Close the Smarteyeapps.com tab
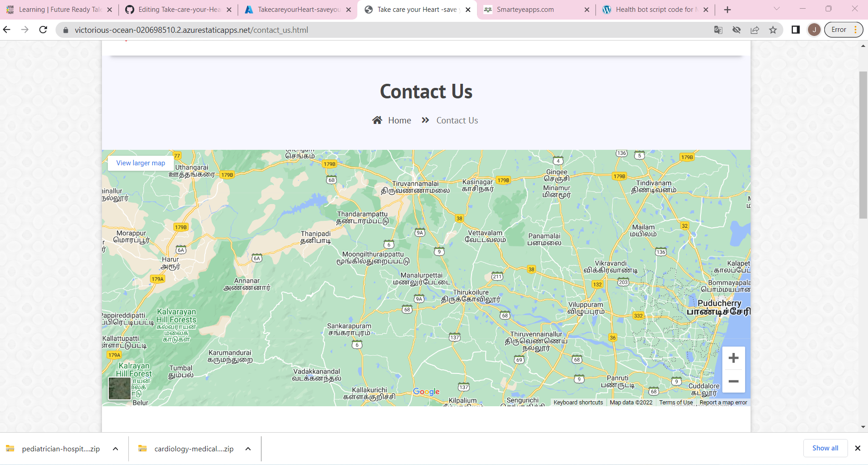The height and width of the screenshot is (465, 868). (x=587, y=10)
